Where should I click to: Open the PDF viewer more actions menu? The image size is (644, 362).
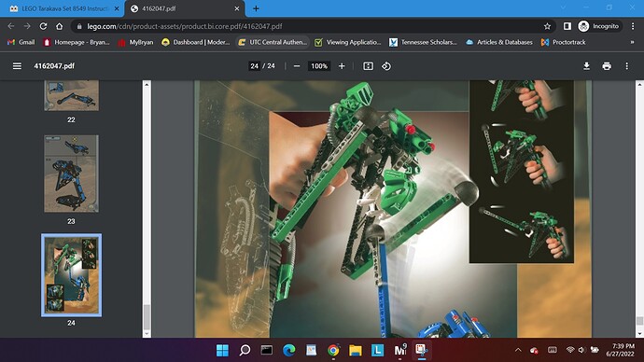coord(627,66)
